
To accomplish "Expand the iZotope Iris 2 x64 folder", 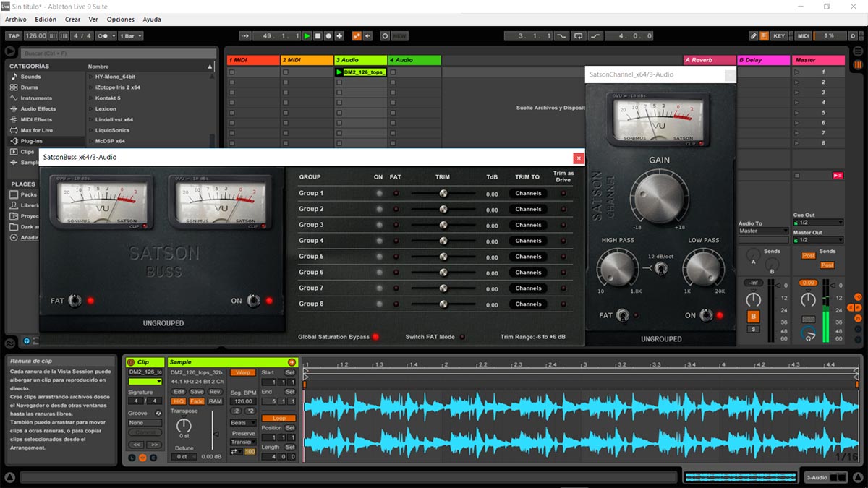I will point(91,87).
